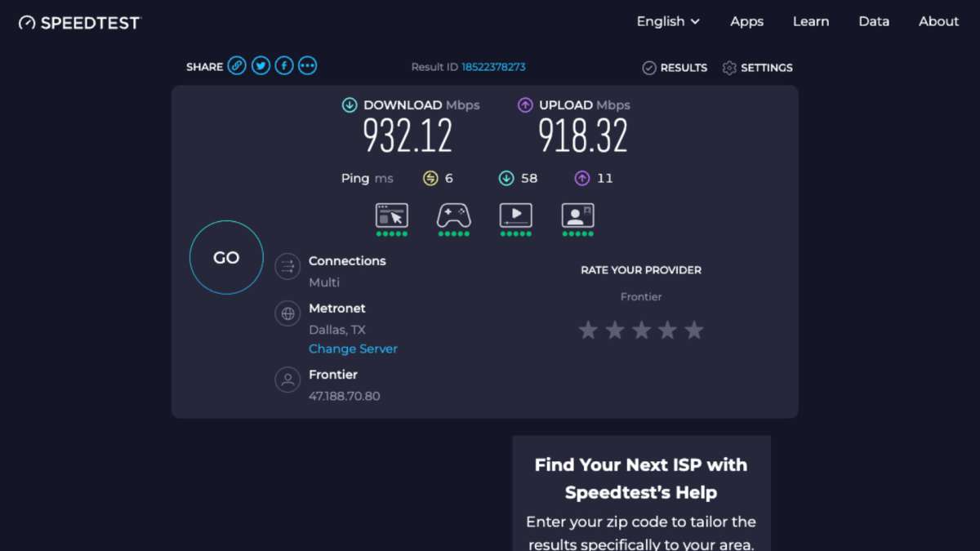Screen dimensions: 980x551
Task: Click the globe icon next to Metronet
Action: pos(287,313)
